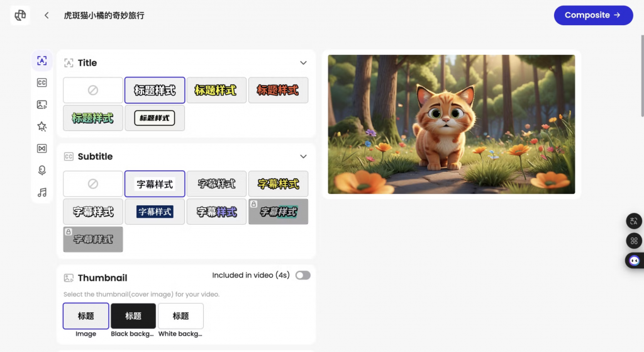Click the 'Select the thumbnail(cover image)' description text
This screenshot has height=352, width=644.
(x=142, y=295)
